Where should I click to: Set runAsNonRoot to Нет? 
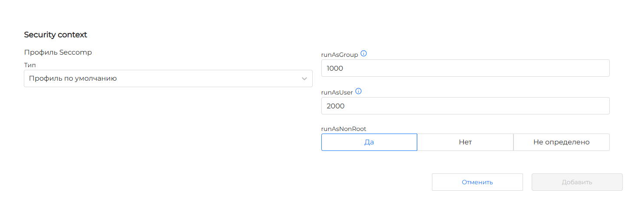click(x=465, y=142)
